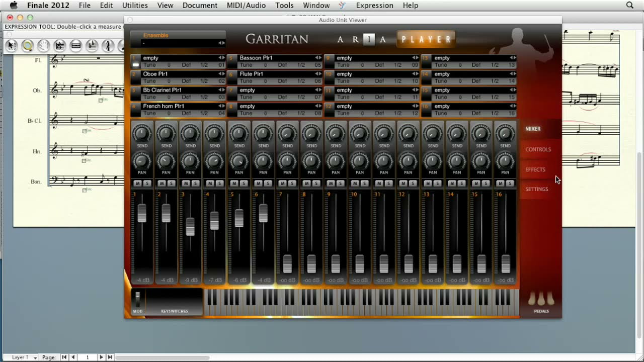Select the Measure tool icon

pyautogui.click(x=76, y=46)
